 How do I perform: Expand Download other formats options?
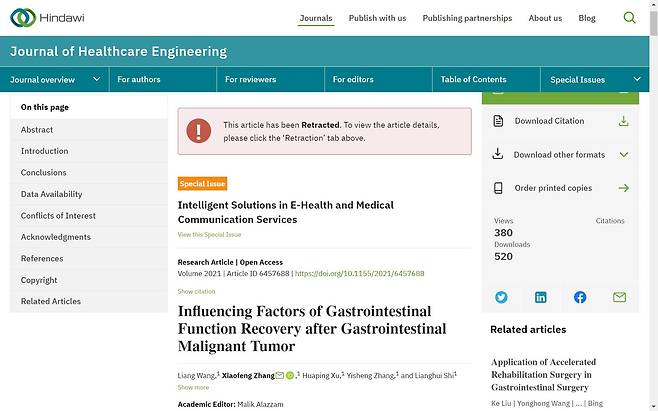pos(623,155)
